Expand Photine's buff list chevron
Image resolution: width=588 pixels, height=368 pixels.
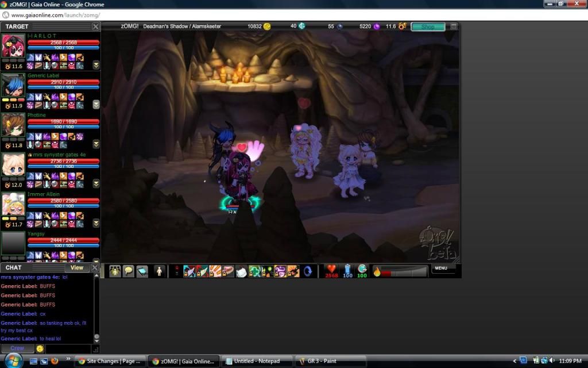pyautogui.click(x=96, y=144)
